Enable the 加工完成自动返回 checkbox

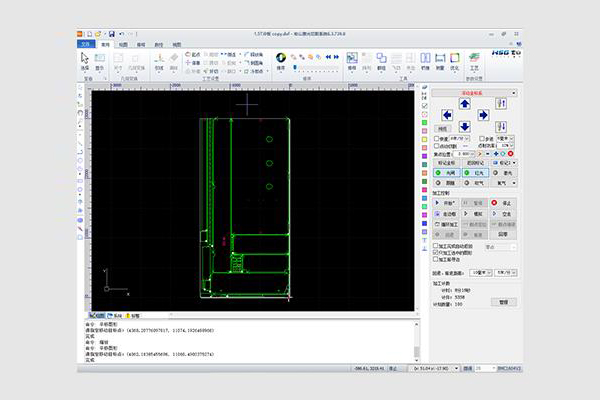[x=434, y=246]
